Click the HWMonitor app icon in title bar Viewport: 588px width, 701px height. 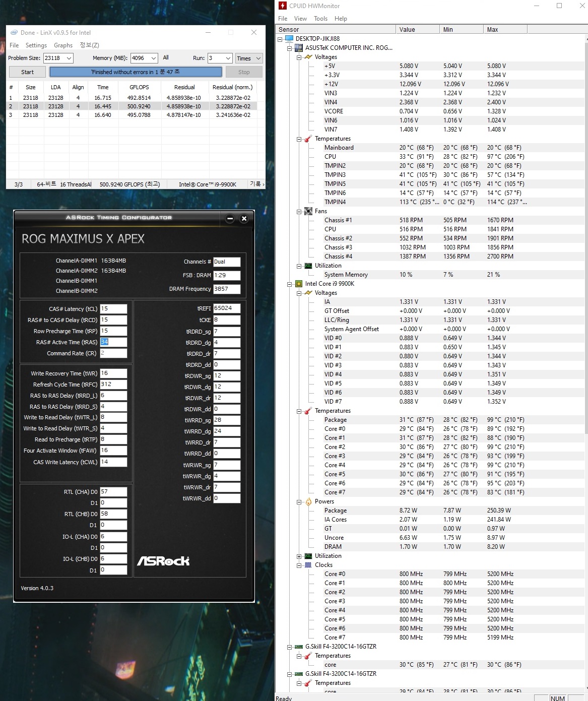283,6
